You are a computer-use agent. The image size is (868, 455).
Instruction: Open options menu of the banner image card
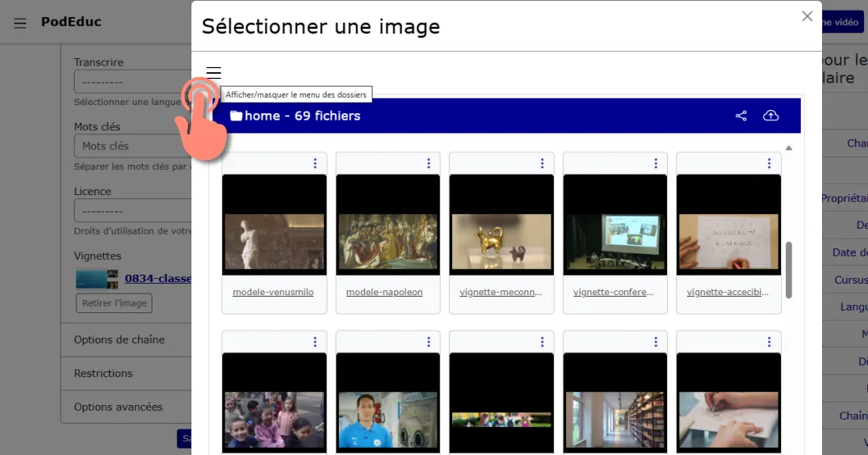click(x=542, y=342)
